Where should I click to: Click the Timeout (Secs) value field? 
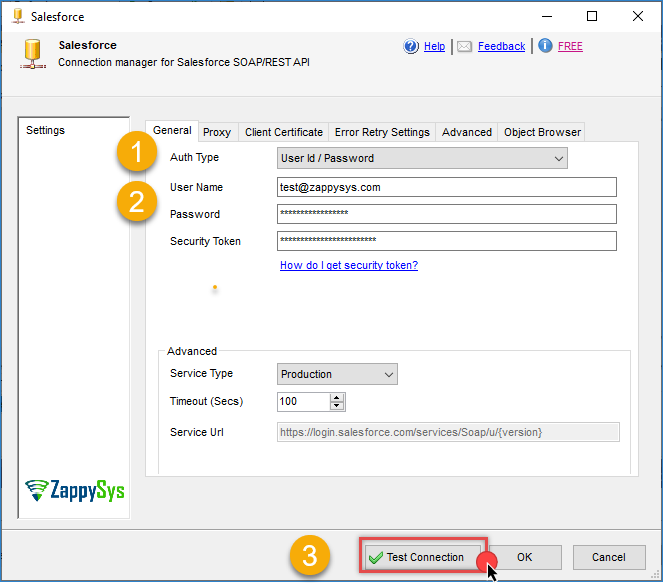point(304,402)
